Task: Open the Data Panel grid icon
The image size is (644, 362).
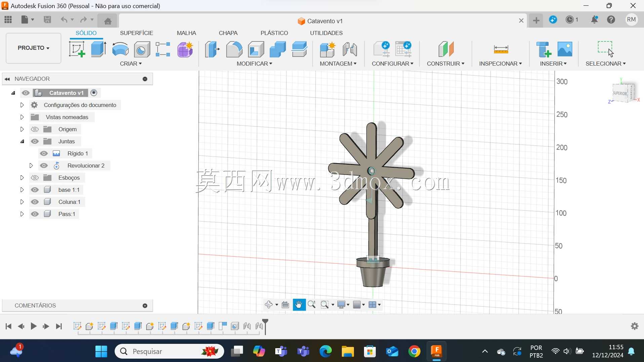Action: click(x=8, y=20)
